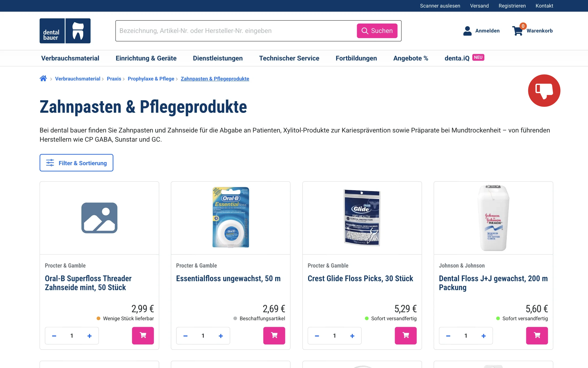Open the Versand link
This screenshot has width=588, height=368.
pos(479,6)
